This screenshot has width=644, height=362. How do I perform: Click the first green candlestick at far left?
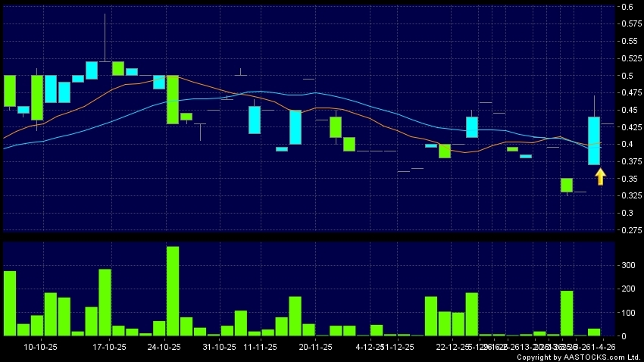point(10,91)
